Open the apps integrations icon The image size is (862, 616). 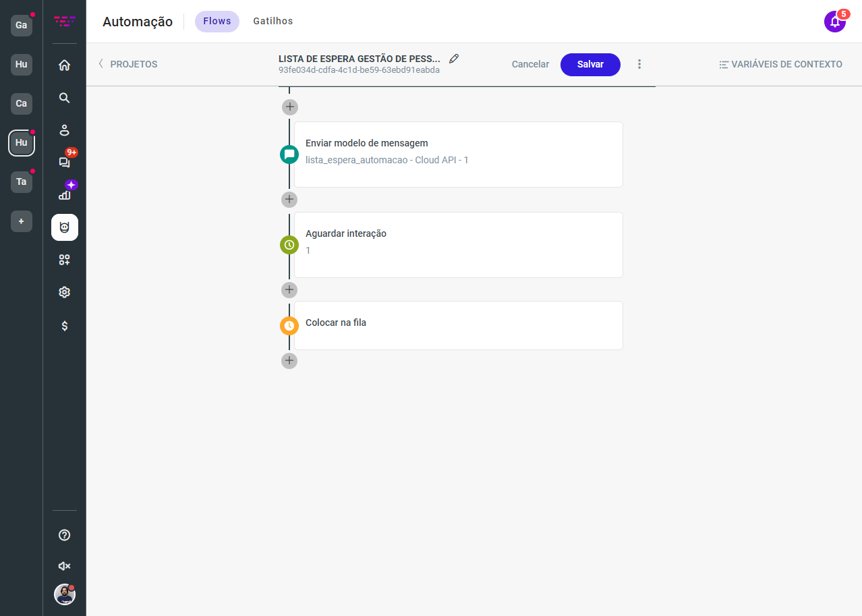(65, 260)
